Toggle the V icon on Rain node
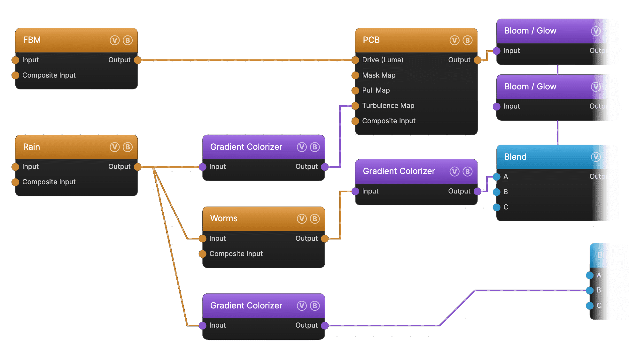Image resolution: width=629 pixels, height=364 pixels. pos(114,147)
